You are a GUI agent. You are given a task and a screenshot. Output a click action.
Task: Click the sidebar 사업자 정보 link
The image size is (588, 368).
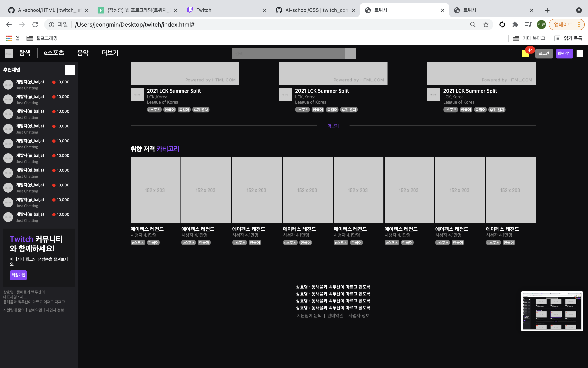point(55,310)
